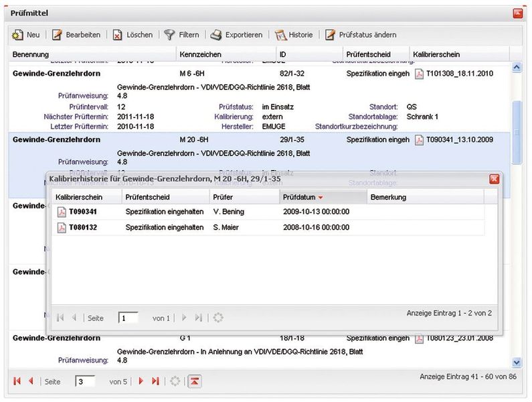The image size is (532, 402).
Task: Close the Prüfmittel window
Action: pos(518,13)
